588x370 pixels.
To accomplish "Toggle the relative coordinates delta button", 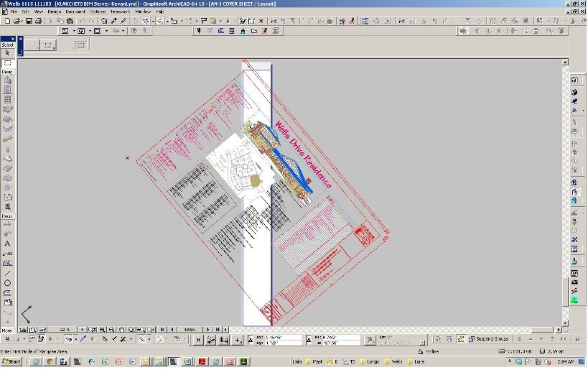I will click(x=251, y=340).
